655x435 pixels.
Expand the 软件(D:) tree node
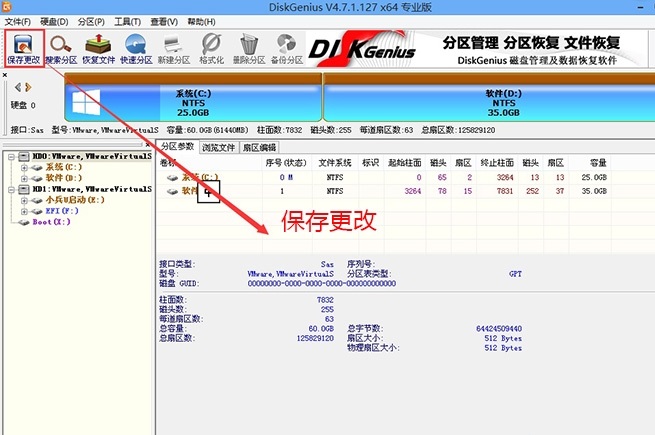24,178
